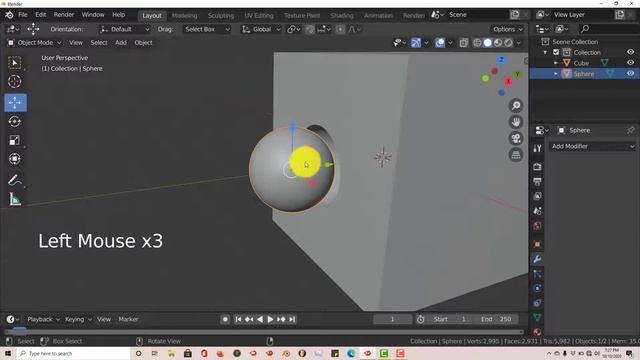Image resolution: width=640 pixels, height=360 pixels.
Task: Select the Scale tool
Action: [x=15, y=140]
